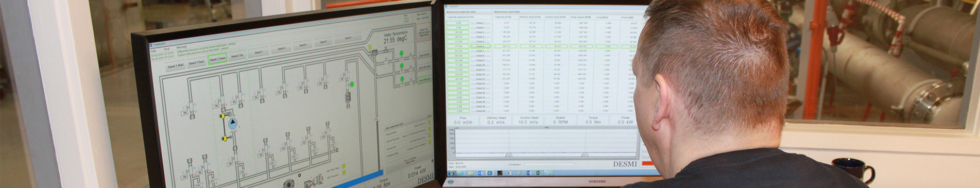Click the yellow square at the pipe junction top

click(370, 47)
